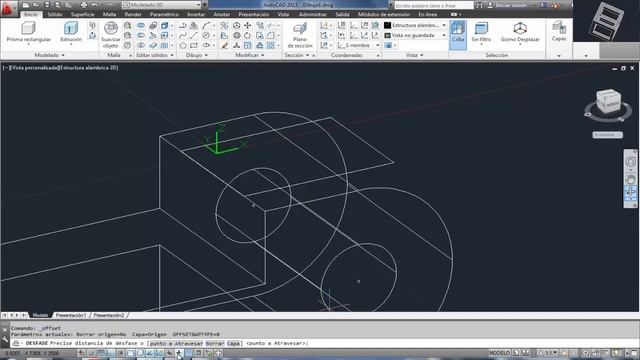The width and height of the screenshot is (640, 360).
Task: Open the Modelado 3D workspace dropdown
Action: click(162, 5)
